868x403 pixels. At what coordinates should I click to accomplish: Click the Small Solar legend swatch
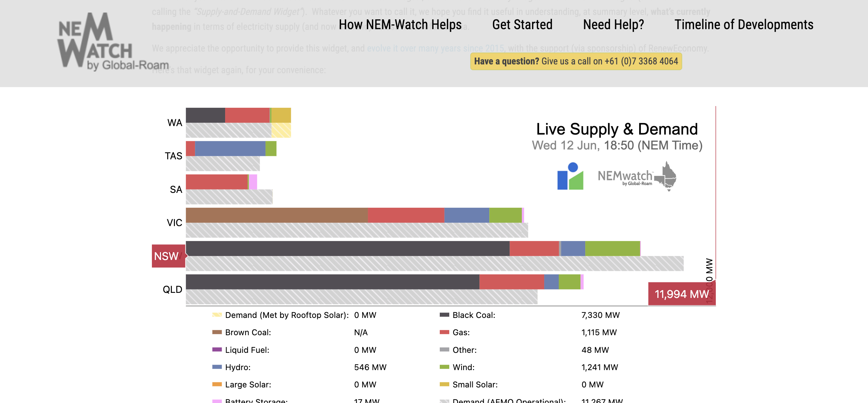[x=444, y=384]
